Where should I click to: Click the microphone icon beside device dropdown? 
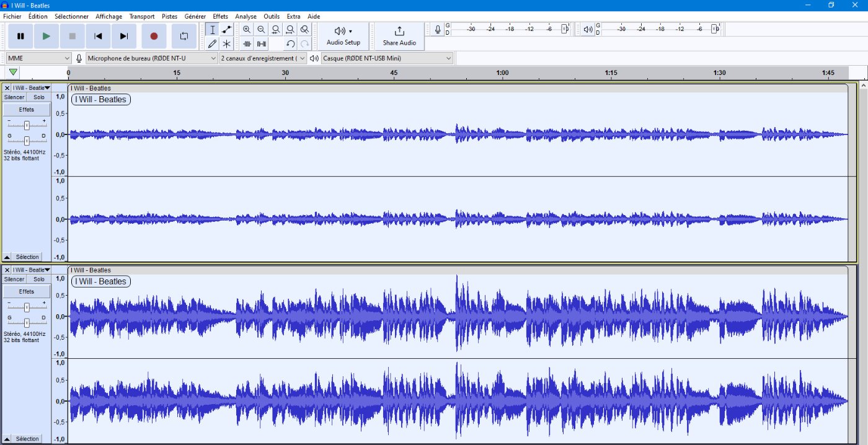(x=79, y=58)
